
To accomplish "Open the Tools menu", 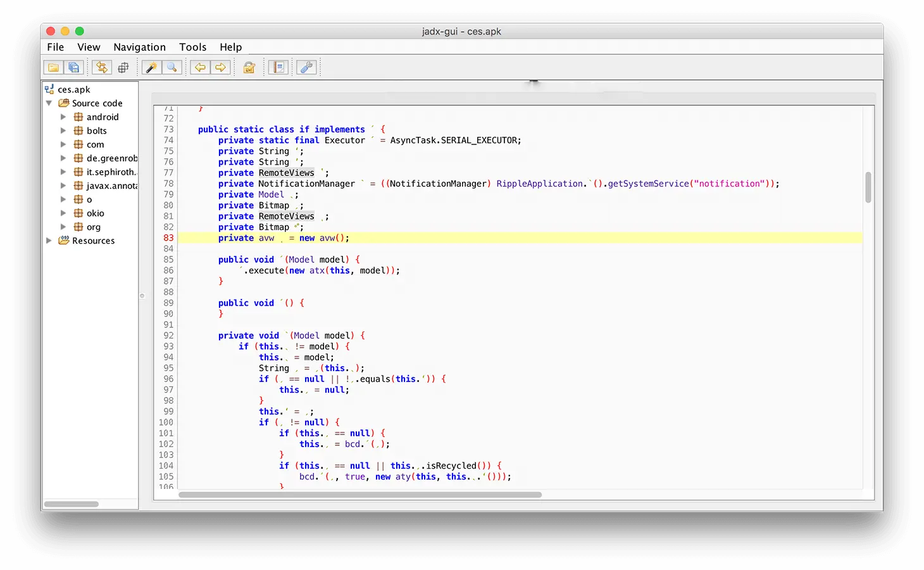I will [x=192, y=47].
